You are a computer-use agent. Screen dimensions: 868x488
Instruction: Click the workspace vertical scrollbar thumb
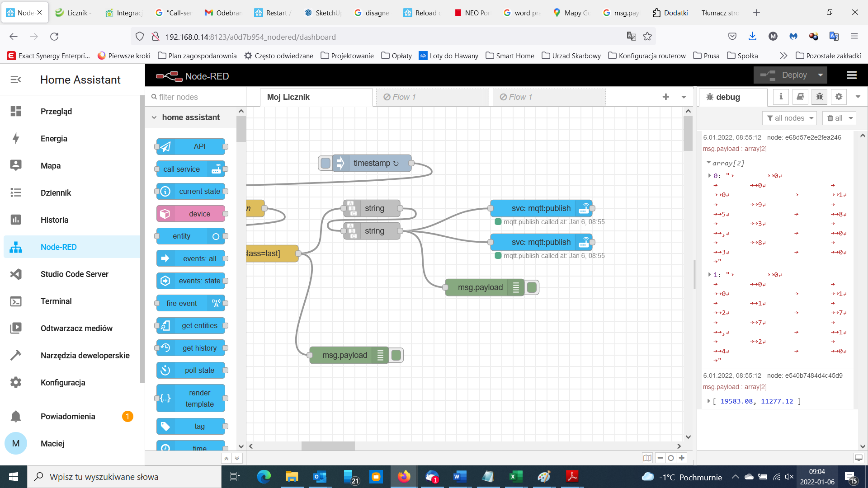coord(688,133)
